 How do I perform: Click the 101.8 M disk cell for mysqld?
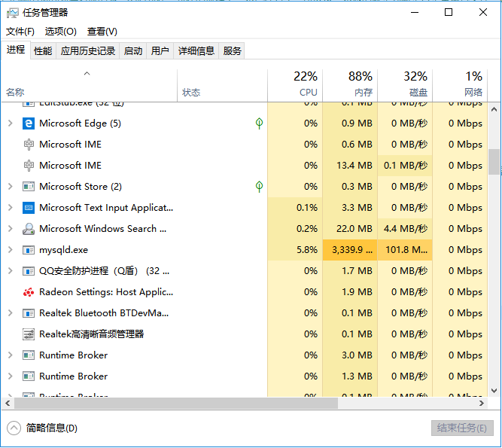pyautogui.click(x=405, y=250)
